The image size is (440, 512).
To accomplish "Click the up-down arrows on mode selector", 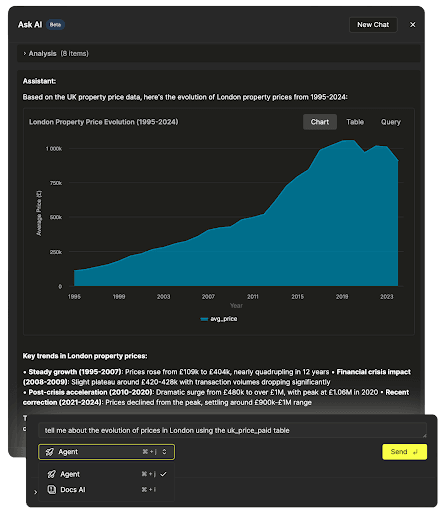I will [x=164, y=452].
